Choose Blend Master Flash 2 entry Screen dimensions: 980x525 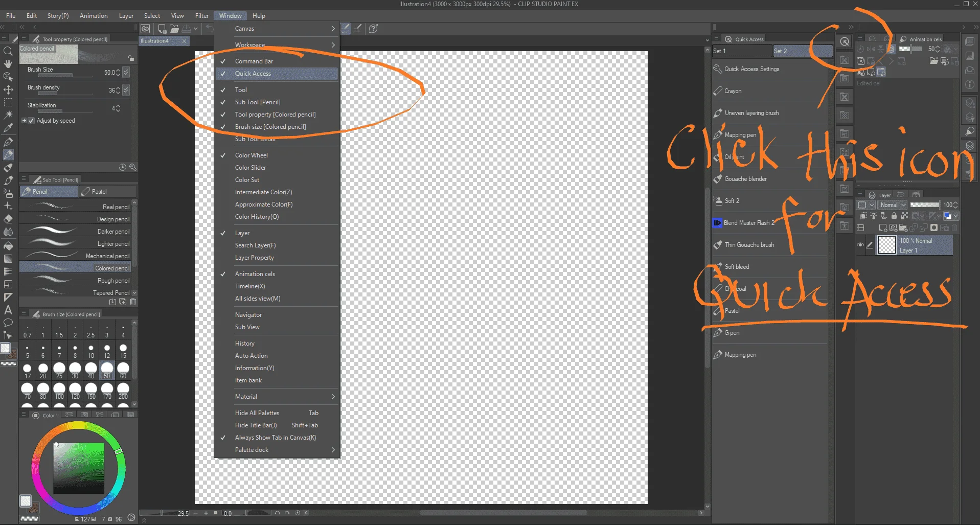pos(770,223)
